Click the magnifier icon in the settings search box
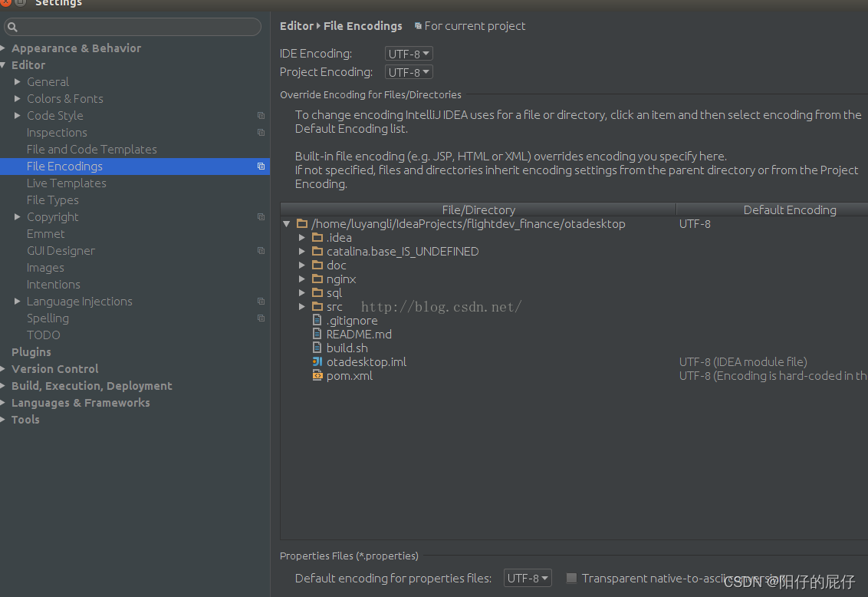Screen dimensions: 868x597 click(13, 27)
